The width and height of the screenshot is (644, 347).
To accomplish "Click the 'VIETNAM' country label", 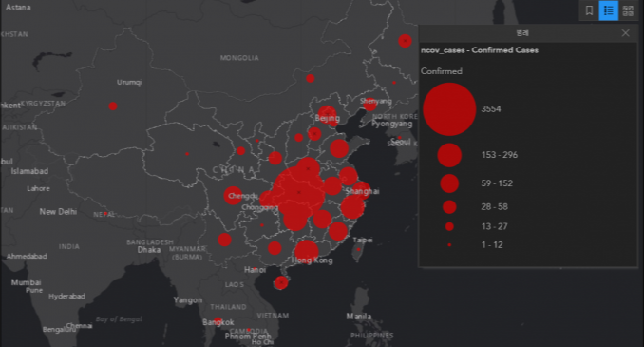I will pyautogui.click(x=273, y=316).
